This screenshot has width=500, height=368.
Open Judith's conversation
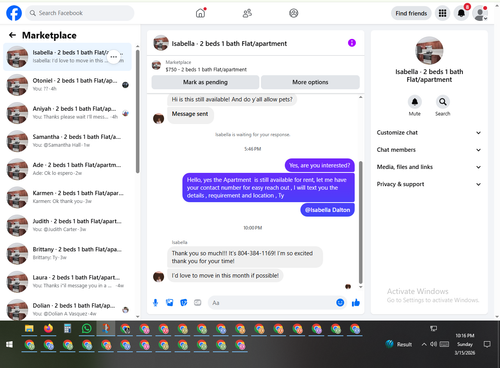click(68, 225)
